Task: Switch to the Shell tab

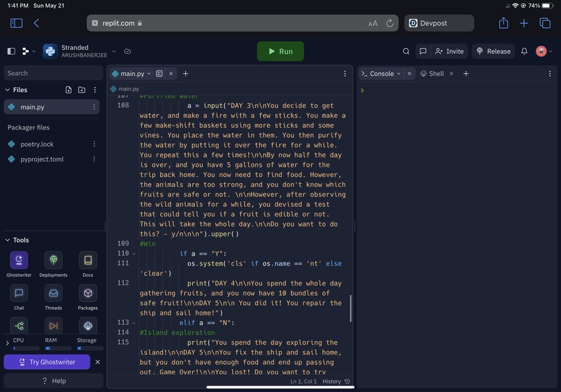Action: click(432, 73)
